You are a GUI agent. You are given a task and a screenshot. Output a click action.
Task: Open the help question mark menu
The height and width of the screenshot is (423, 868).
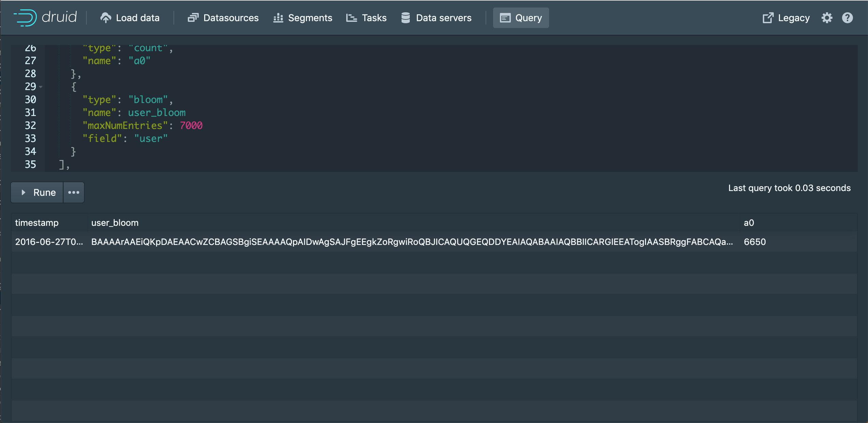(847, 18)
